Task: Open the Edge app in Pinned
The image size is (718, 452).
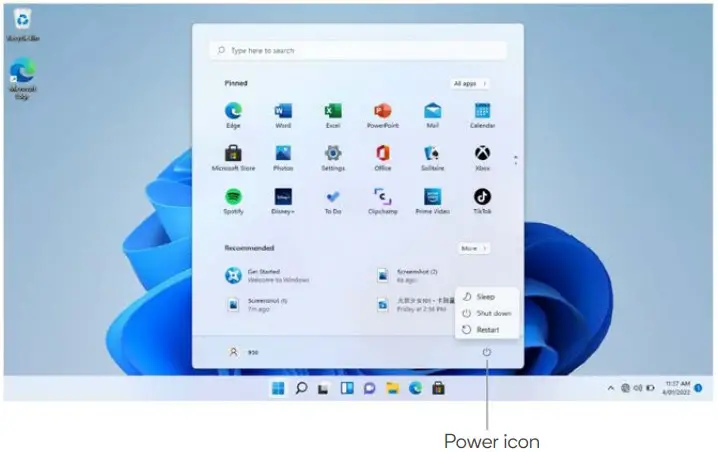Action: coord(233,115)
